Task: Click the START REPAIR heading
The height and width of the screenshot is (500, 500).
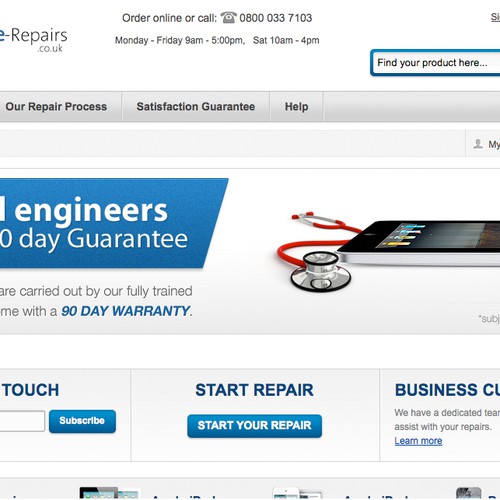Action: coord(254,390)
